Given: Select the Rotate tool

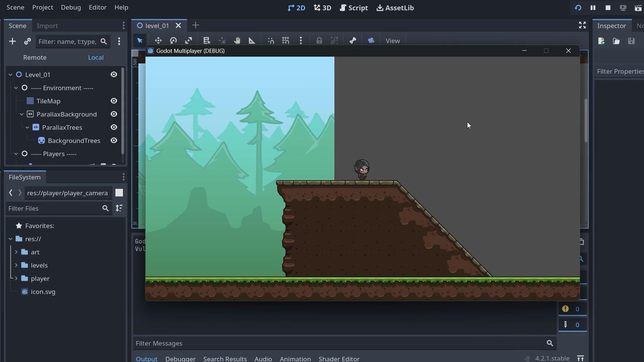Looking at the screenshot, I should (x=173, y=41).
